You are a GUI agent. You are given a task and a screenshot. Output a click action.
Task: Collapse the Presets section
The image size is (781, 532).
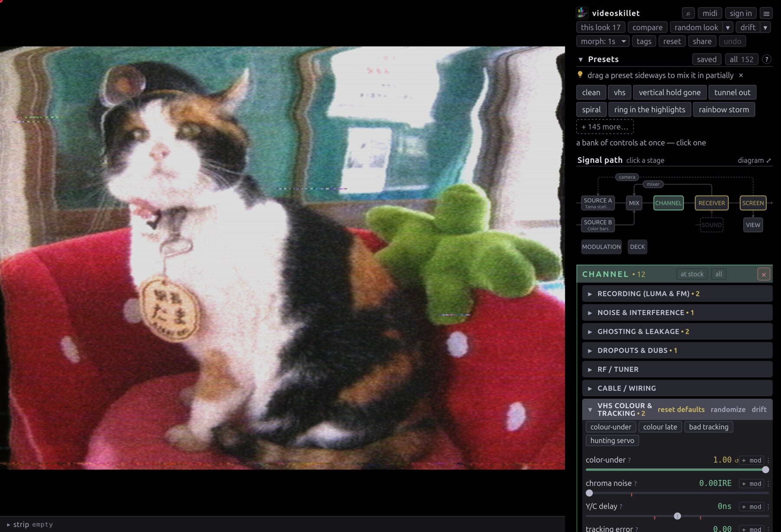click(581, 59)
